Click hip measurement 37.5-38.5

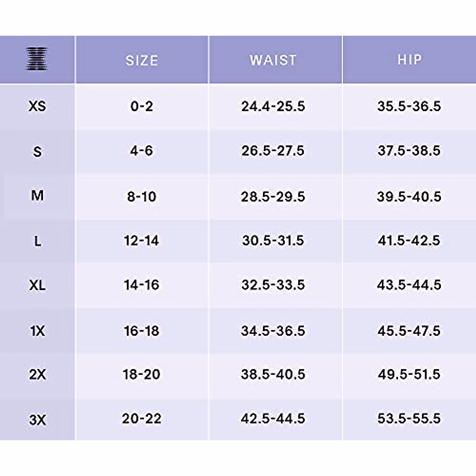(x=409, y=151)
